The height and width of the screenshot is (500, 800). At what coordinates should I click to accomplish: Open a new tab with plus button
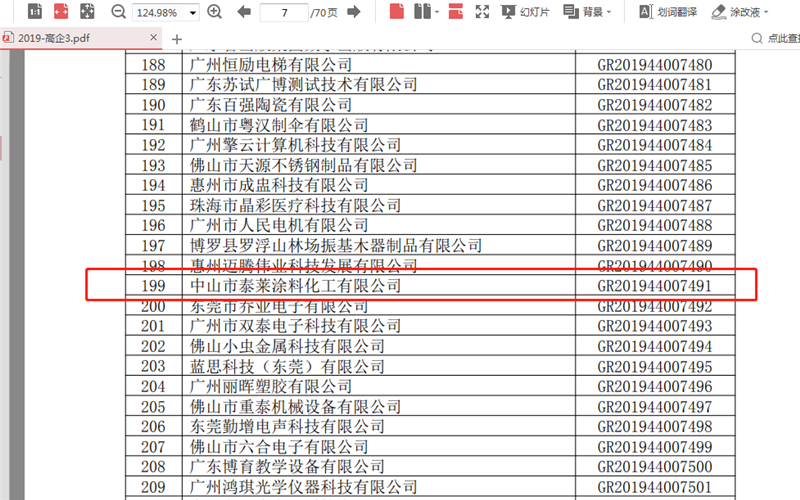point(177,39)
